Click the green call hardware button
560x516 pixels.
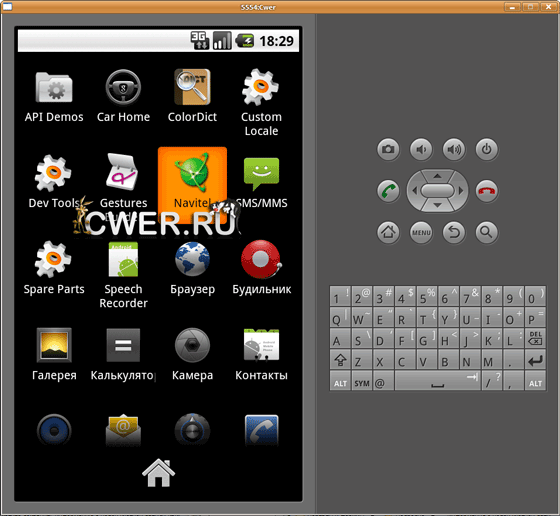click(x=388, y=191)
